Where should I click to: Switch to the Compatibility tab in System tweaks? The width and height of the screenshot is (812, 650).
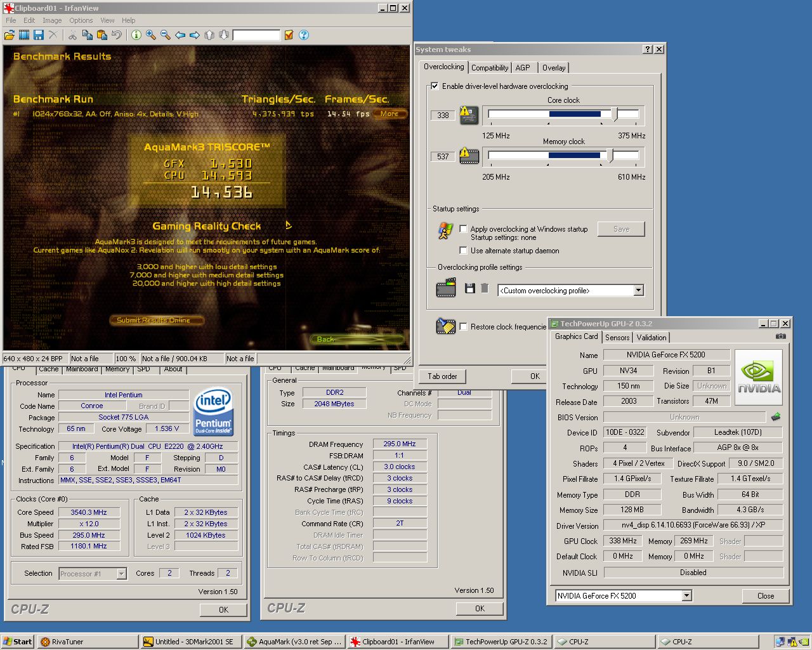(x=490, y=68)
